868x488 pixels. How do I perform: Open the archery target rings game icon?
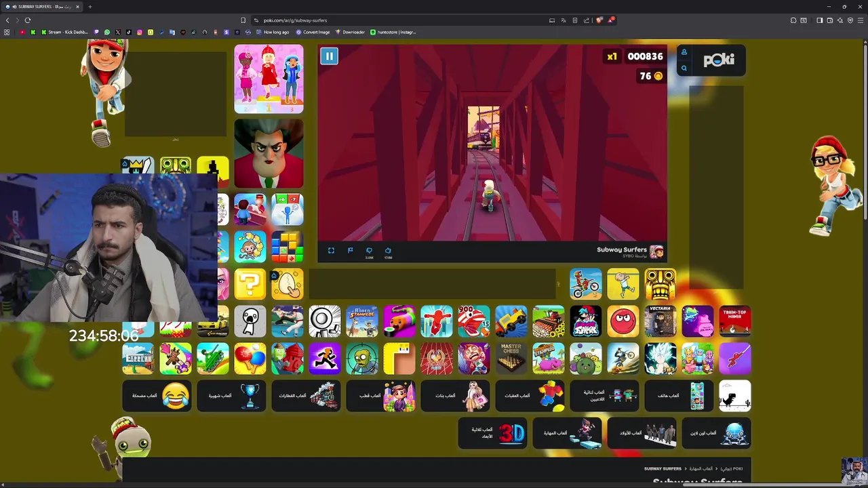click(324, 321)
